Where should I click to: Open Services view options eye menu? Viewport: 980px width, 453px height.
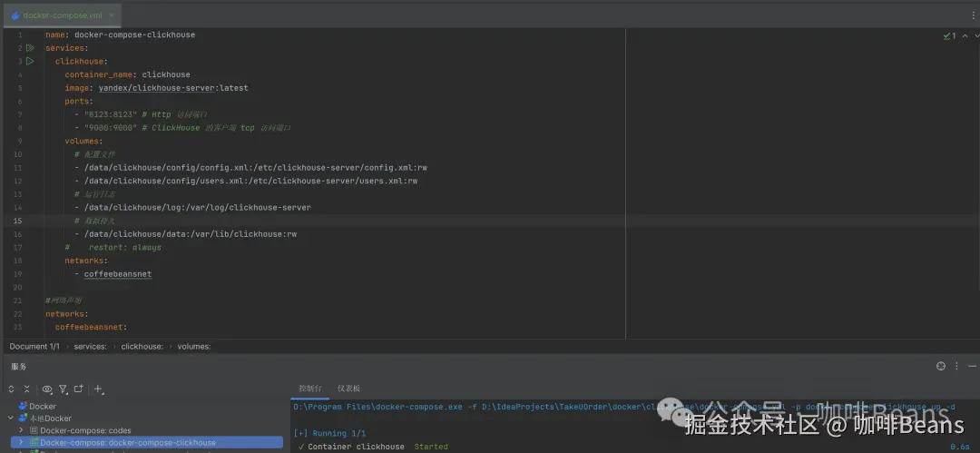47,389
